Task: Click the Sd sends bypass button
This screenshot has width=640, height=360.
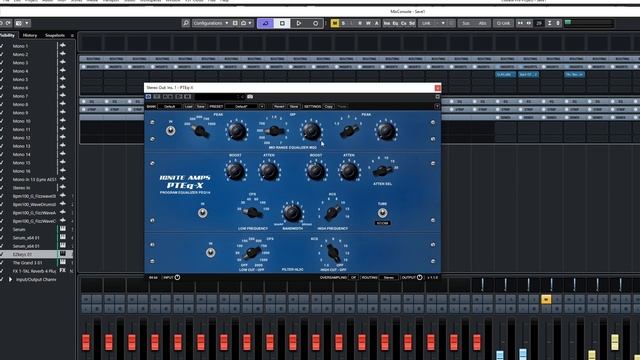Action: pos(412,23)
